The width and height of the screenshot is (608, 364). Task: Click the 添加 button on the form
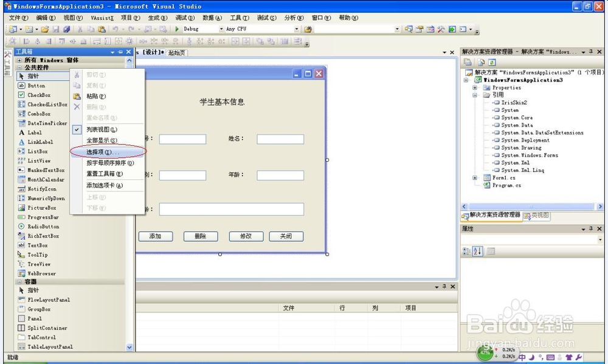[x=156, y=236]
